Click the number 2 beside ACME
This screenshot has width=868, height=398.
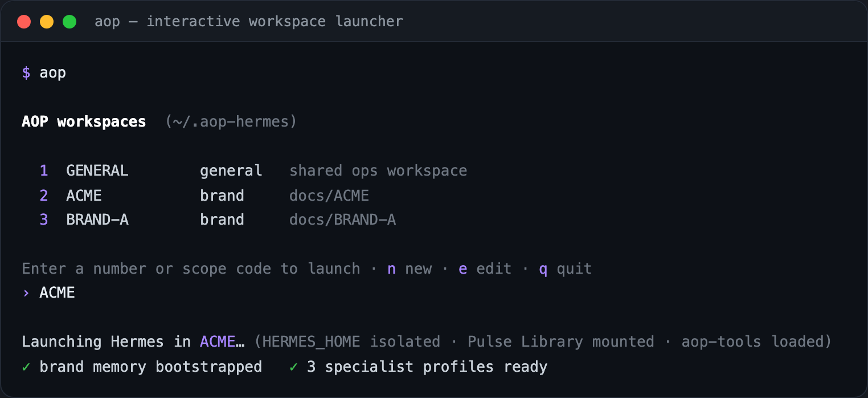pos(44,196)
